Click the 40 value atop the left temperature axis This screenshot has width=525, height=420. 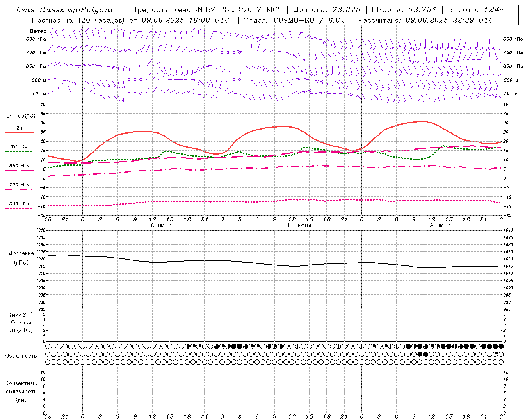coord(43,104)
